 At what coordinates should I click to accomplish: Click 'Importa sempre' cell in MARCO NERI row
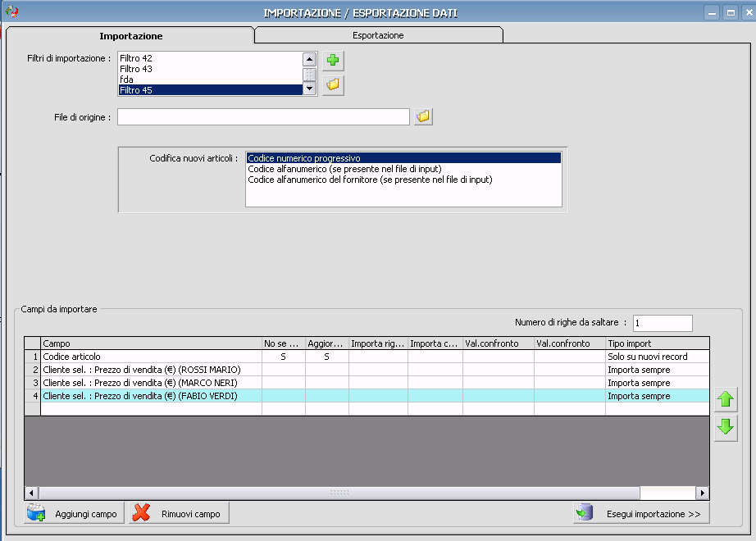pyautogui.click(x=657, y=382)
